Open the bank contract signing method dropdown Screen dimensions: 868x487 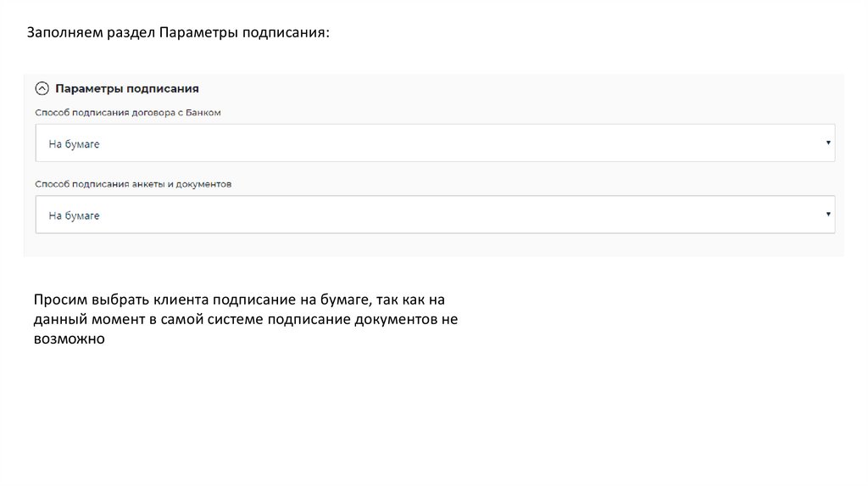[x=434, y=143]
